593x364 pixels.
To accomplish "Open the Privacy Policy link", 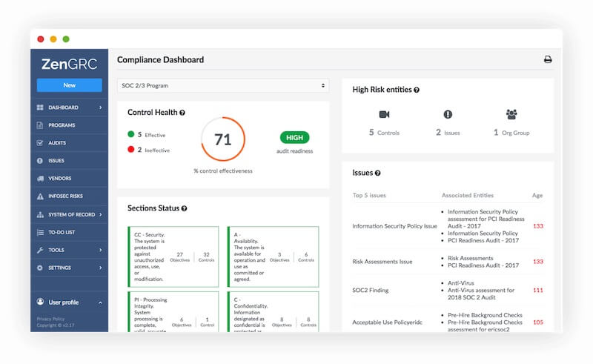I will (x=50, y=319).
